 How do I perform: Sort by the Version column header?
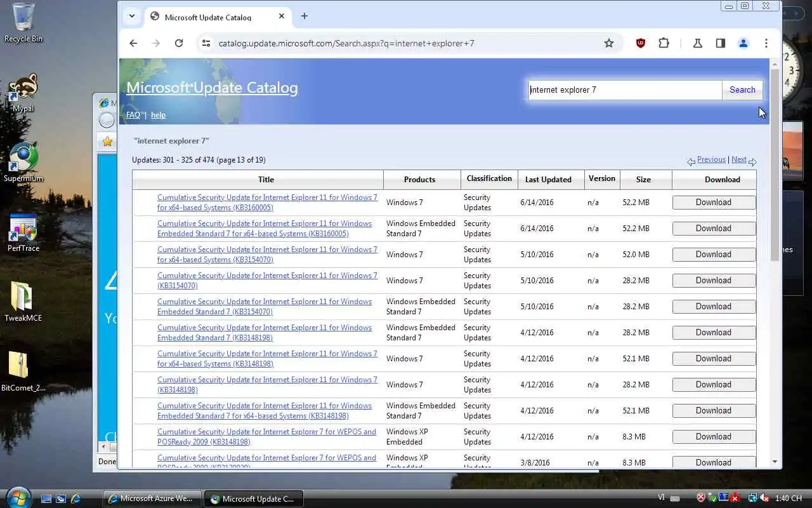coord(602,178)
